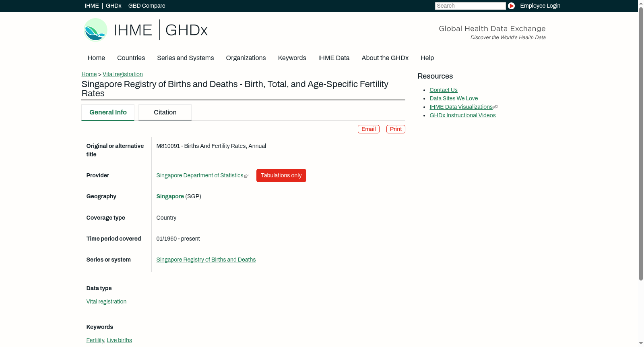Click the Email button

coord(369,129)
